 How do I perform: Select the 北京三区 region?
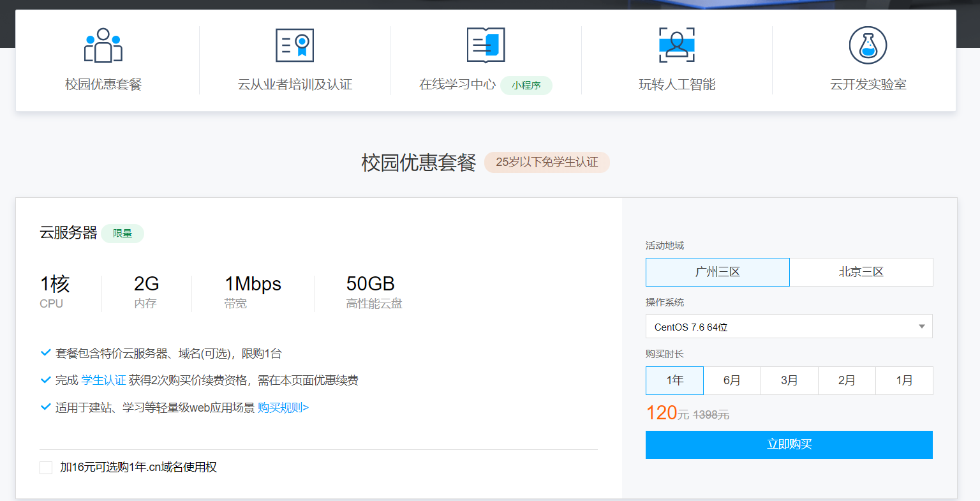pos(861,272)
